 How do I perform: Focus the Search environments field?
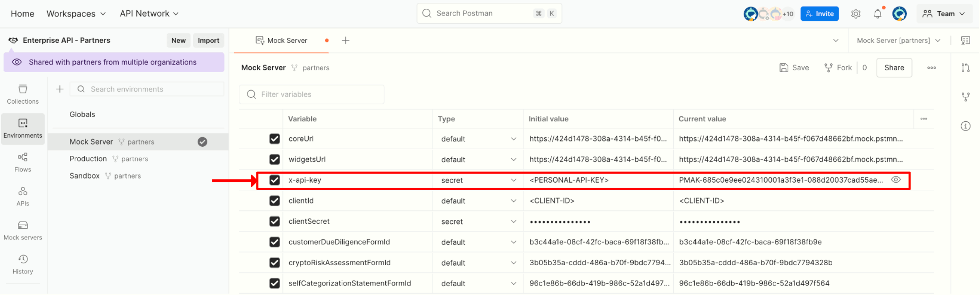pos(147,89)
